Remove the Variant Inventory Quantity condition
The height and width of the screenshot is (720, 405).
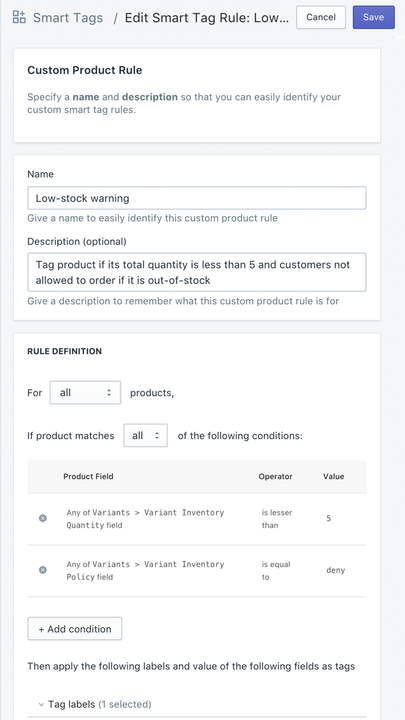pyautogui.click(x=43, y=518)
